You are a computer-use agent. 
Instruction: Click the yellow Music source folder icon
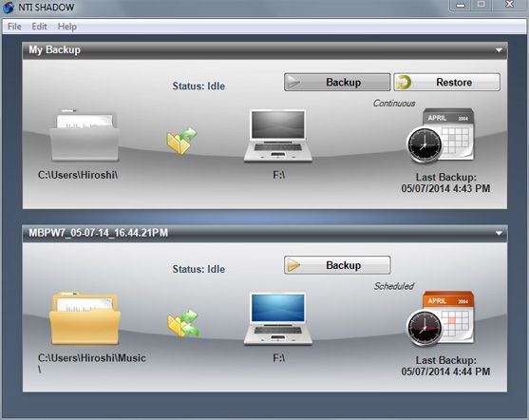[85, 318]
